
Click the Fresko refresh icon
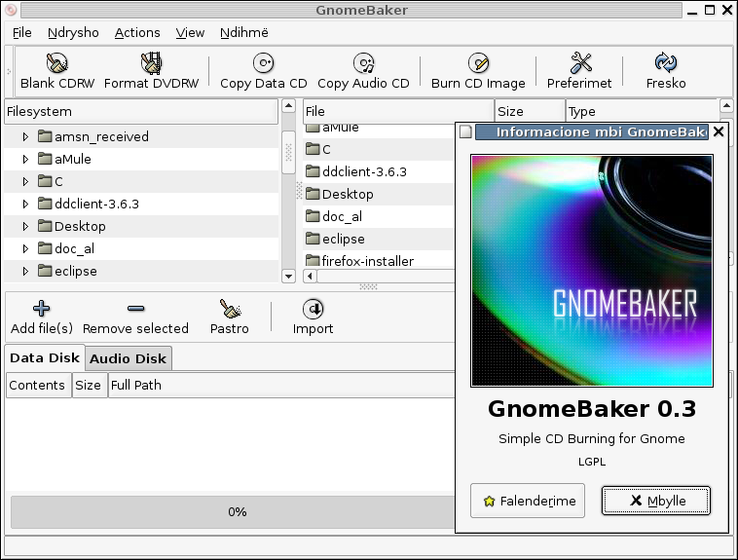point(666,62)
